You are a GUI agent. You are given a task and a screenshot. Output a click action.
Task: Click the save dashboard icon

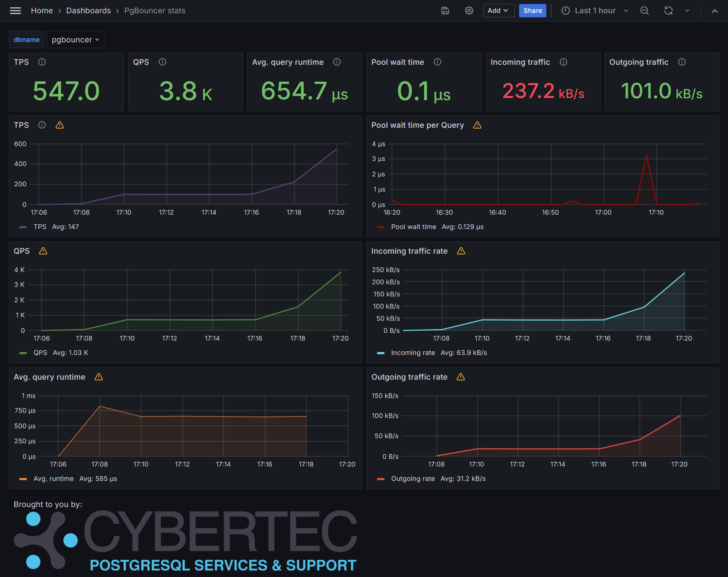point(445,11)
